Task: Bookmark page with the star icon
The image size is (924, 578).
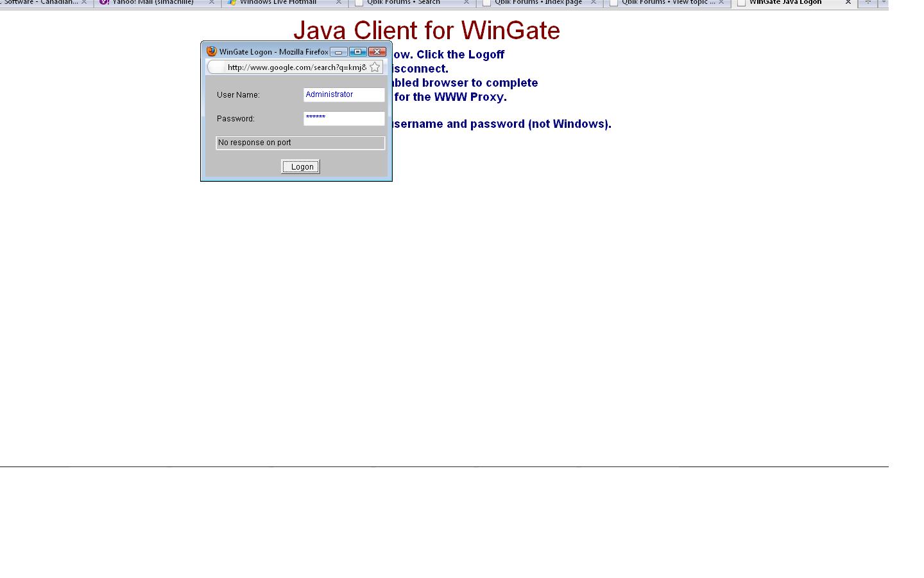Action: pos(375,67)
